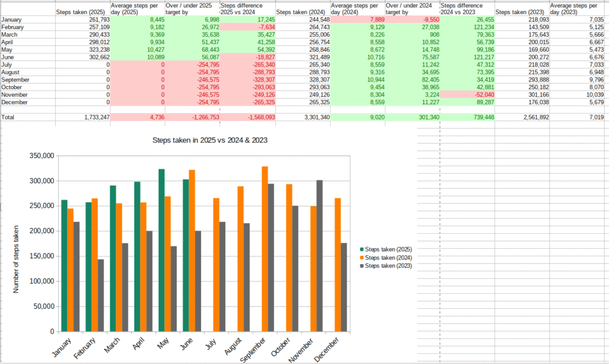Select the orange Steps taken (2024) legend swatch
This screenshot has height=364, width=609.
tap(362, 258)
